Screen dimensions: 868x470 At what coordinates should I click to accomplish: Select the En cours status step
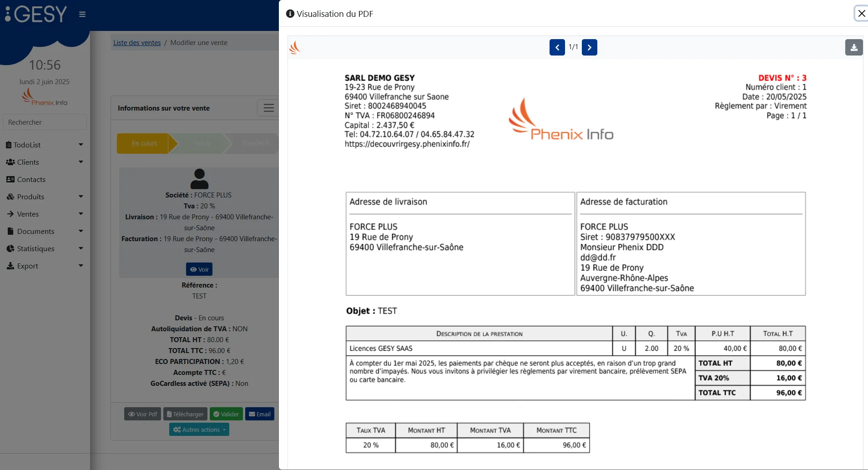point(144,143)
